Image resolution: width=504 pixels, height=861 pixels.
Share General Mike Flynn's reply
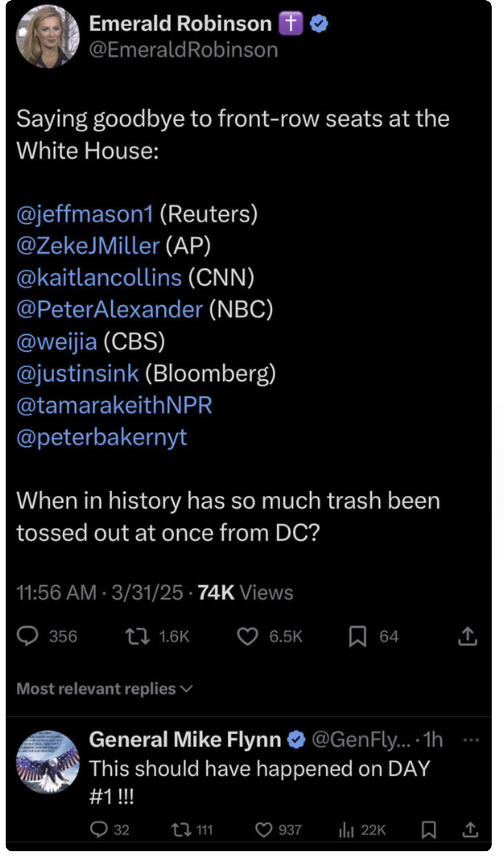pos(470,830)
